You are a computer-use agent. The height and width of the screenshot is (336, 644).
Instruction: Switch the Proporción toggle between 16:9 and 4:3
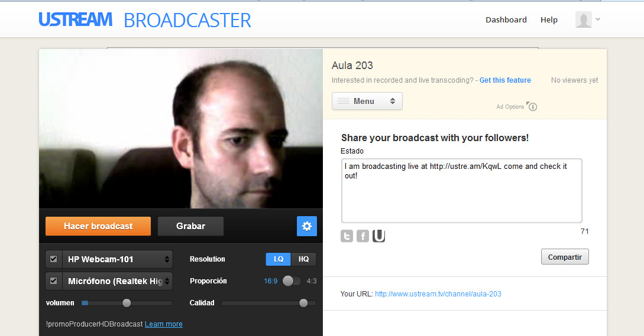point(291,281)
